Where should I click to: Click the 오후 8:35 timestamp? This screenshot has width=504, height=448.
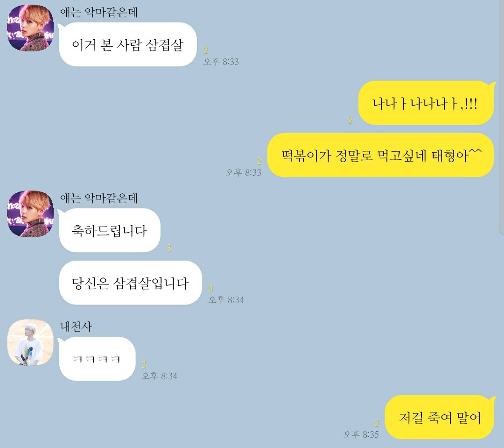(361, 434)
